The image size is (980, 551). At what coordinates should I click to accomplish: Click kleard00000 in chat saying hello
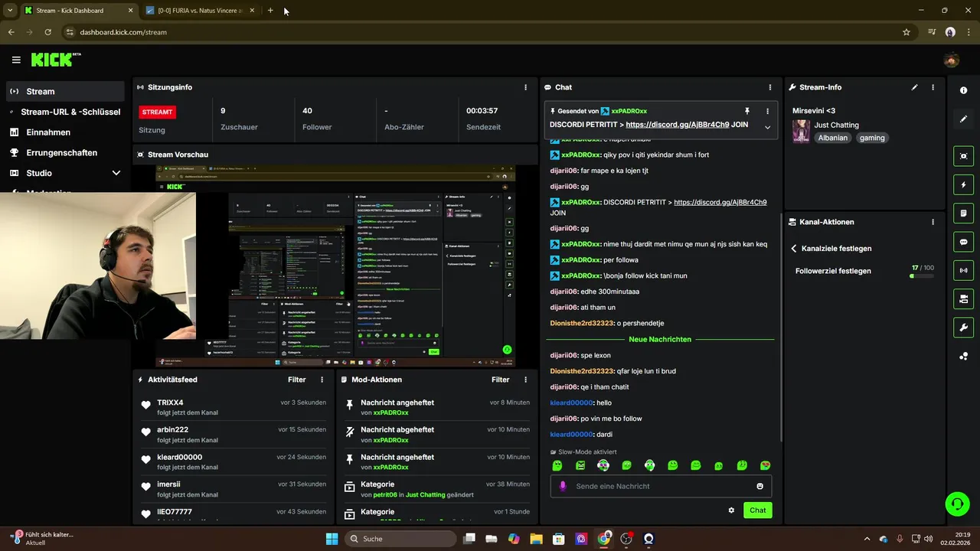[571, 403]
